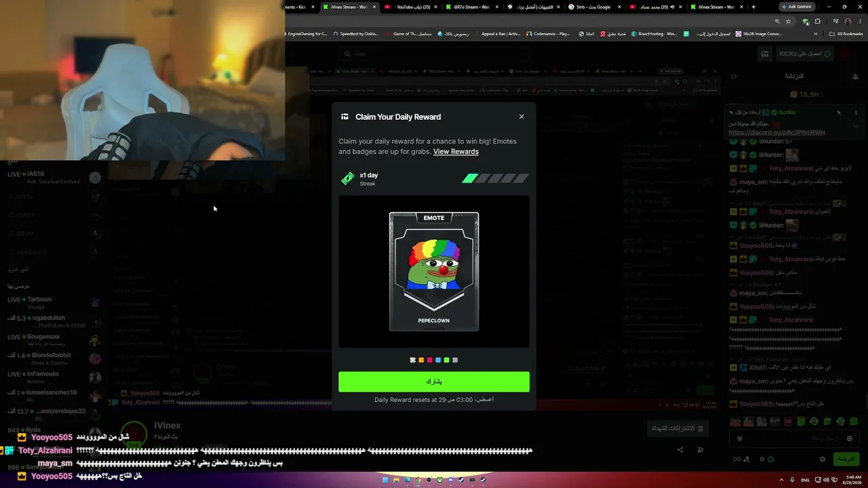This screenshot has height=488, width=868.
Task: Click the infinity icon below the chat input
Action: (x=736, y=459)
